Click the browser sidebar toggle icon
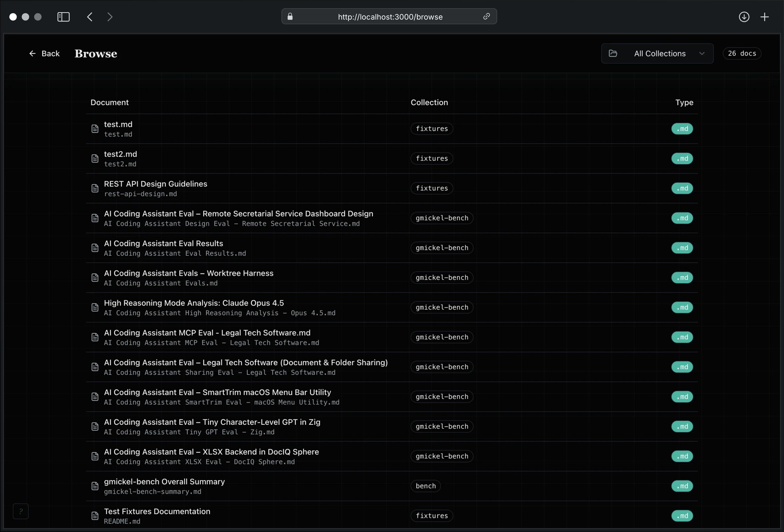 [63, 17]
